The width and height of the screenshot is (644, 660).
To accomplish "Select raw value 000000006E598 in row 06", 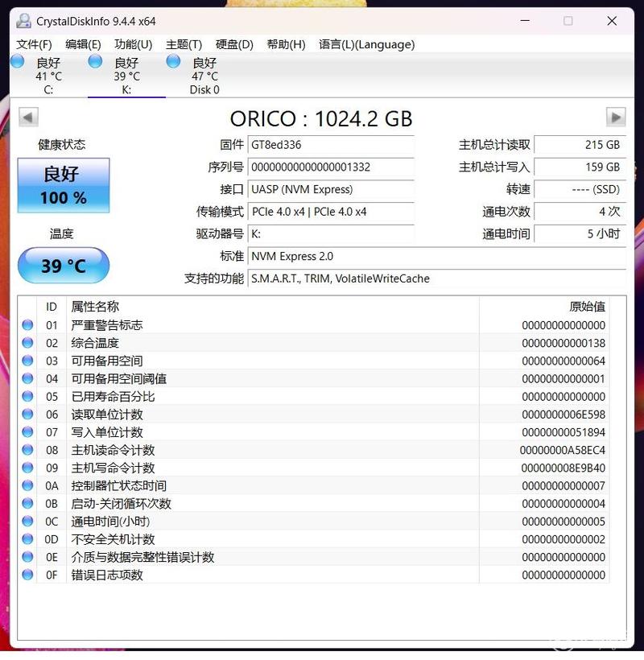I will pos(563,415).
